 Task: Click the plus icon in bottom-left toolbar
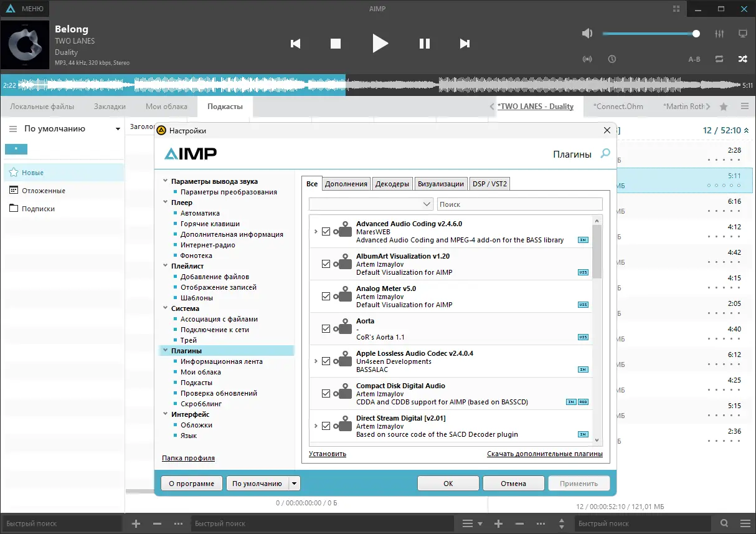click(136, 524)
